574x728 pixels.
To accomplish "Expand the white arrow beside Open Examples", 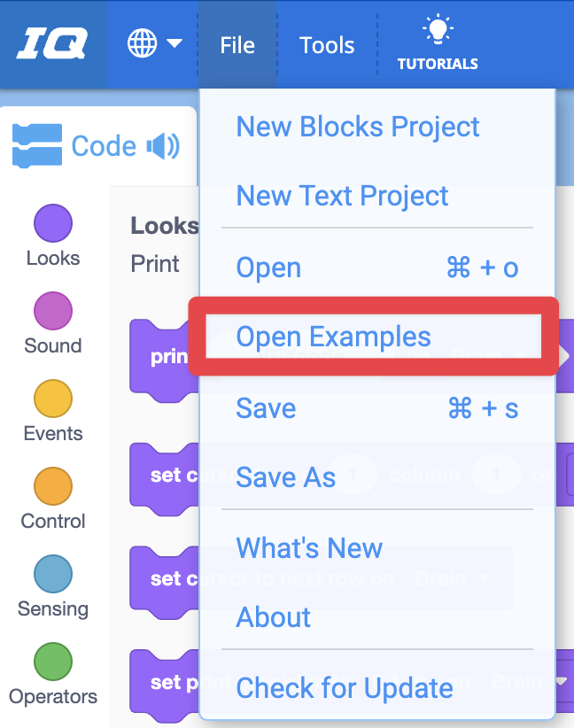I will point(566,354).
